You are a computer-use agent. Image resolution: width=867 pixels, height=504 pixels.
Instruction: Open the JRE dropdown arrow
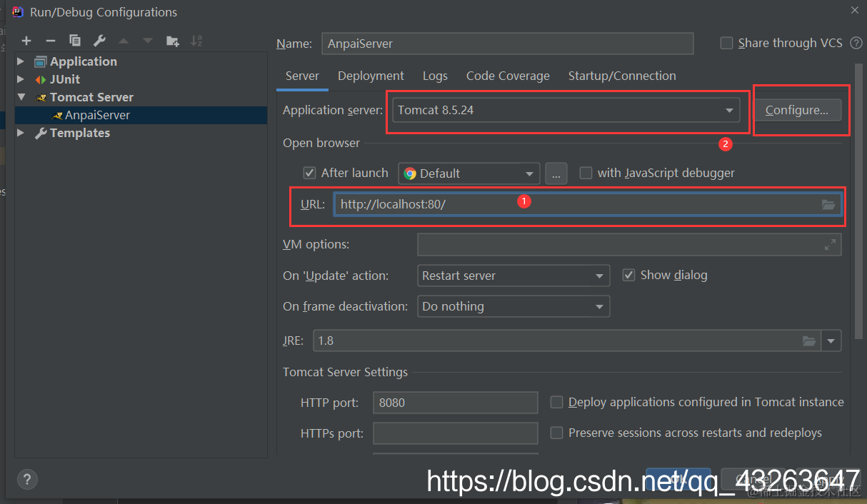pos(831,341)
